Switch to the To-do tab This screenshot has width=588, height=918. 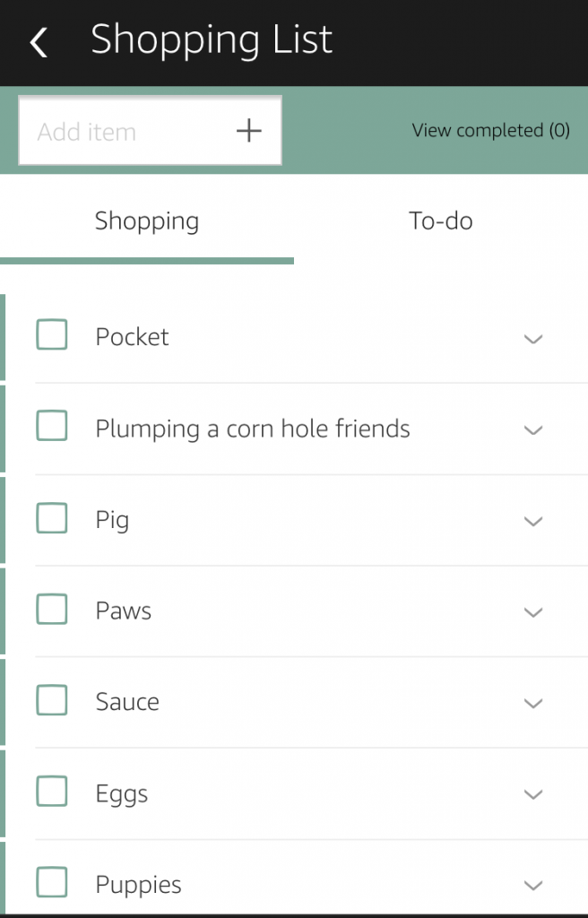pos(441,221)
